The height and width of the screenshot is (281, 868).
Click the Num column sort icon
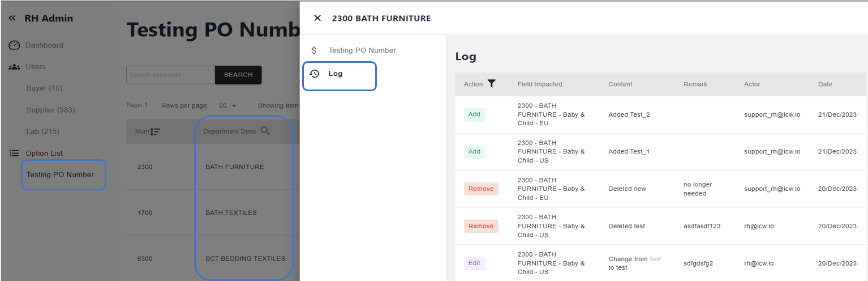pos(155,131)
